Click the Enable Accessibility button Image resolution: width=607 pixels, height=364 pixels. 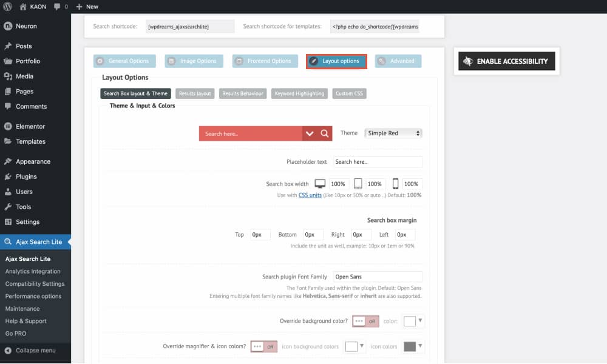[506, 61]
